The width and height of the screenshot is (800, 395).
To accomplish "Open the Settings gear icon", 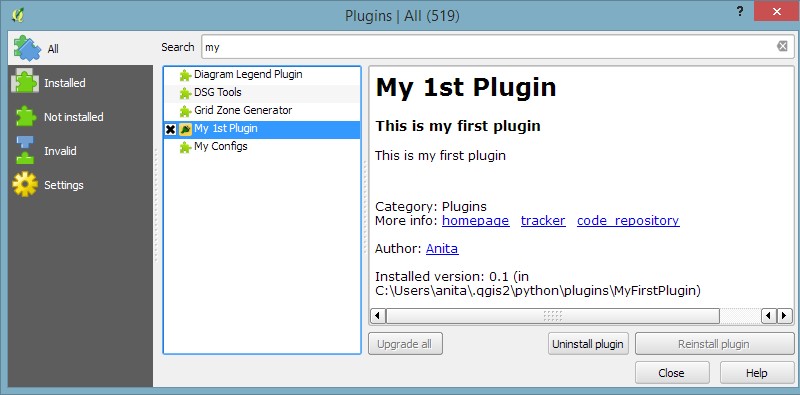I will [x=25, y=184].
